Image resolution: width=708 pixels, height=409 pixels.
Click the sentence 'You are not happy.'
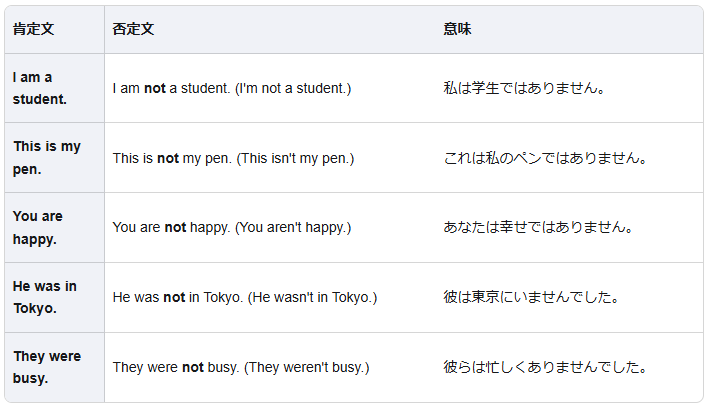point(171,228)
